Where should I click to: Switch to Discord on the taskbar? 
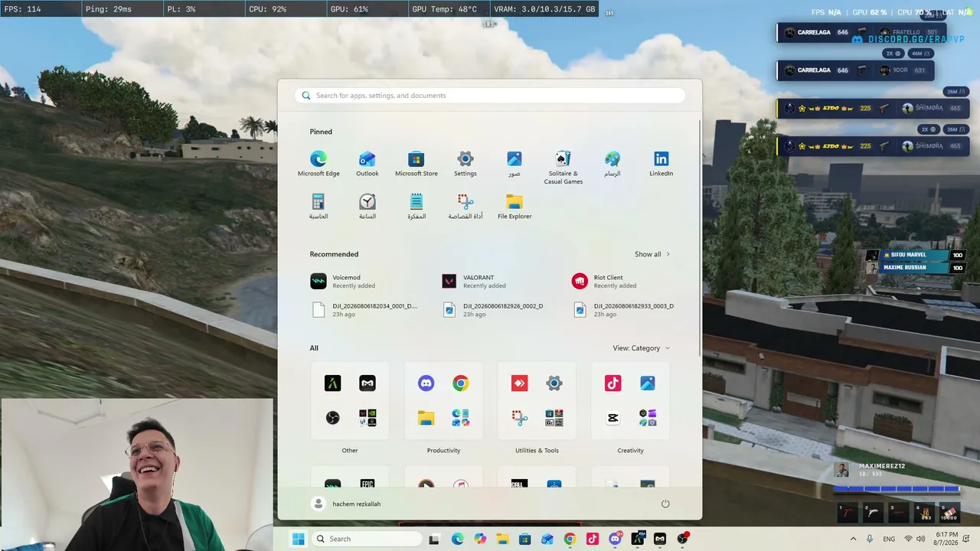click(x=615, y=539)
